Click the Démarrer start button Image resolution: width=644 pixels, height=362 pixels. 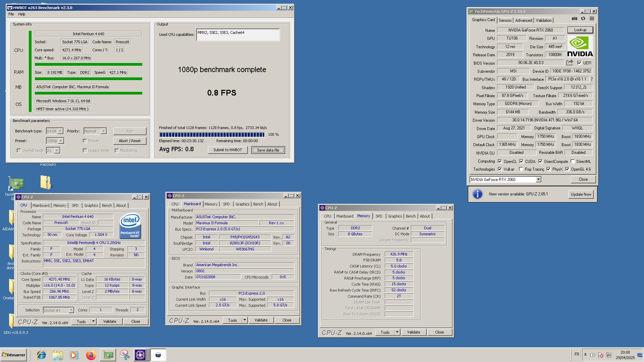[13, 355]
